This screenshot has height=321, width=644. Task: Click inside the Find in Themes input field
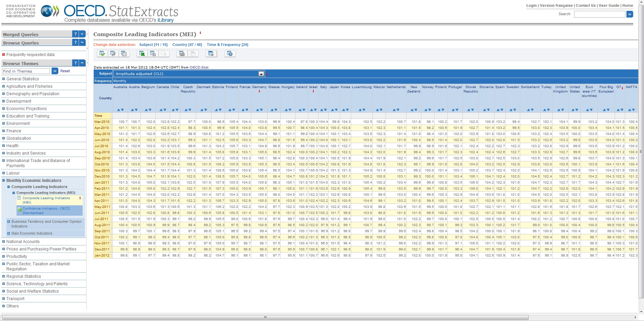pos(25,71)
